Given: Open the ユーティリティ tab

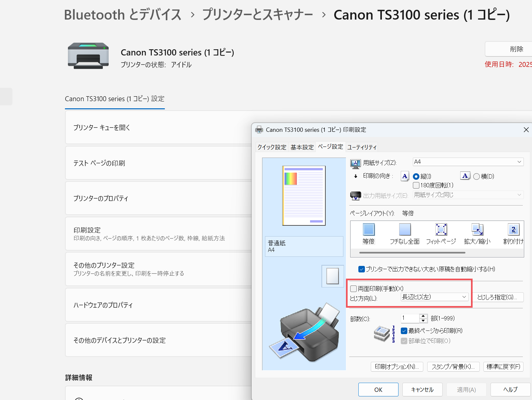Looking at the screenshot, I should click(x=362, y=147).
